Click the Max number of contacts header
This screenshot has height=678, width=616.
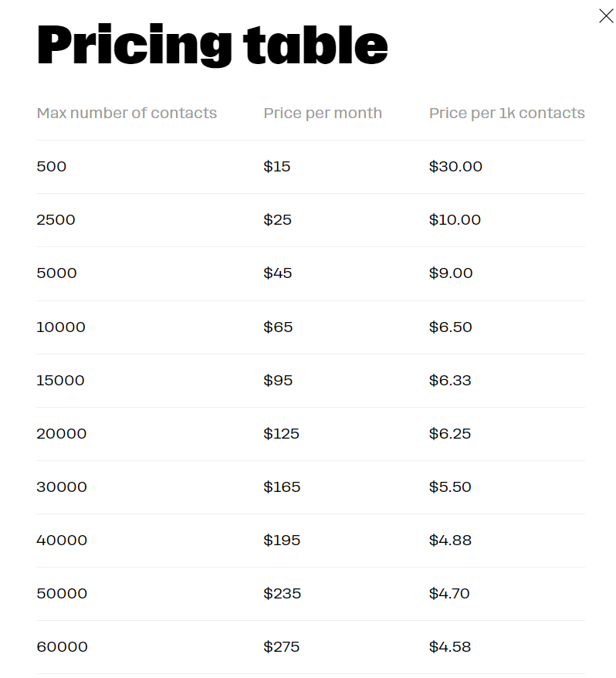(127, 113)
